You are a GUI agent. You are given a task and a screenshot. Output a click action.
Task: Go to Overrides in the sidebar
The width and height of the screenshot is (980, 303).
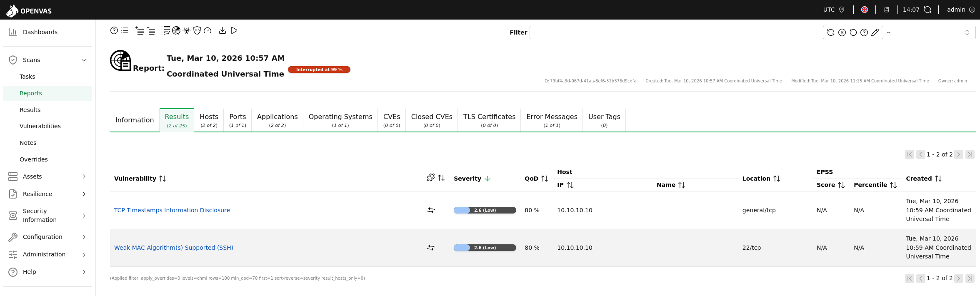pyautogui.click(x=33, y=159)
